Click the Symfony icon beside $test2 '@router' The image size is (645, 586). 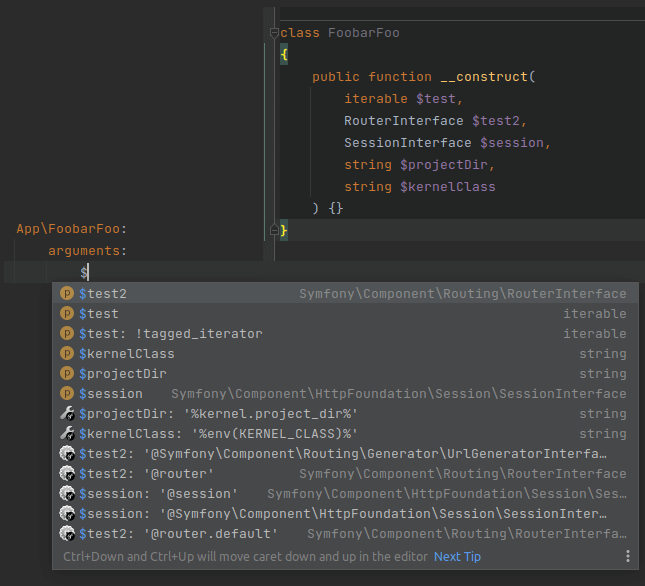[67, 474]
